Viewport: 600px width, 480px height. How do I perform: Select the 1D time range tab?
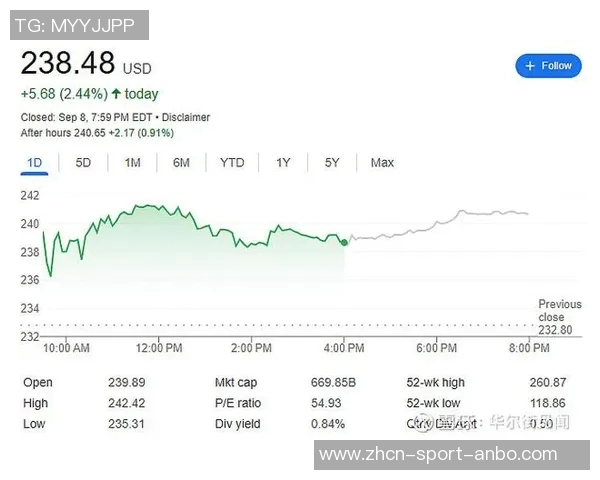pyautogui.click(x=34, y=163)
